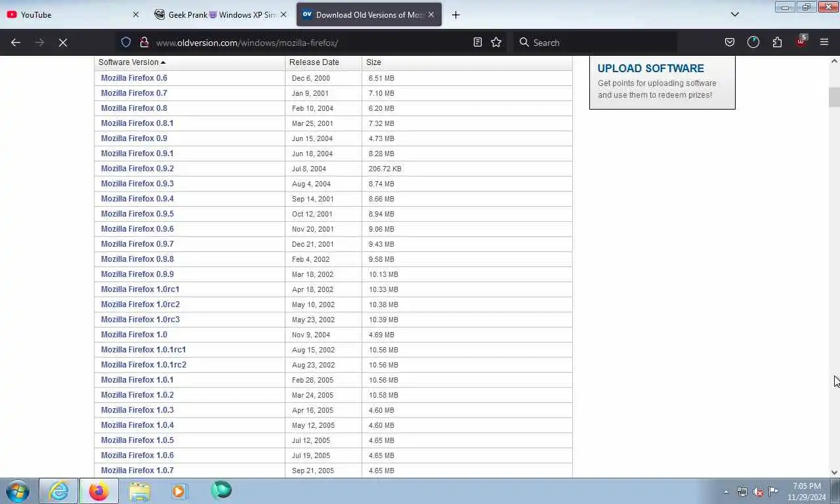The height and width of the screenshot is (504, 840).
Task: Switch to the YouTube tab
Action: tap(72, 14)
